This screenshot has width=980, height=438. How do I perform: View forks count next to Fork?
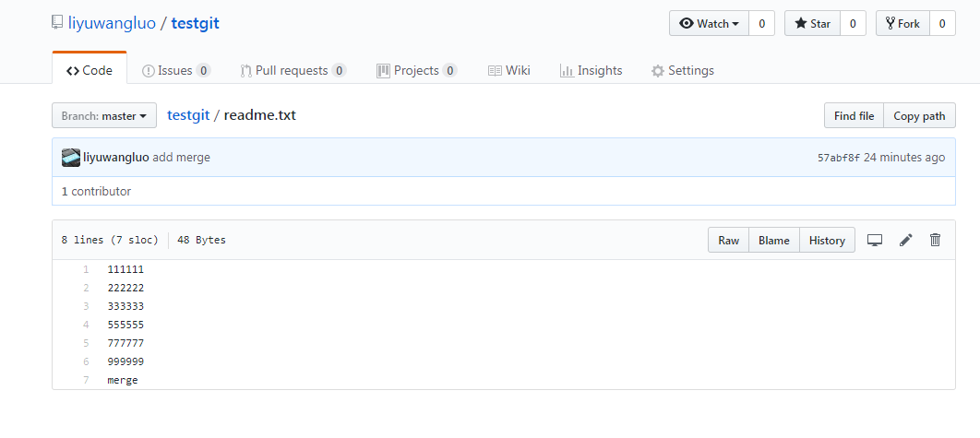click(942, 24)
